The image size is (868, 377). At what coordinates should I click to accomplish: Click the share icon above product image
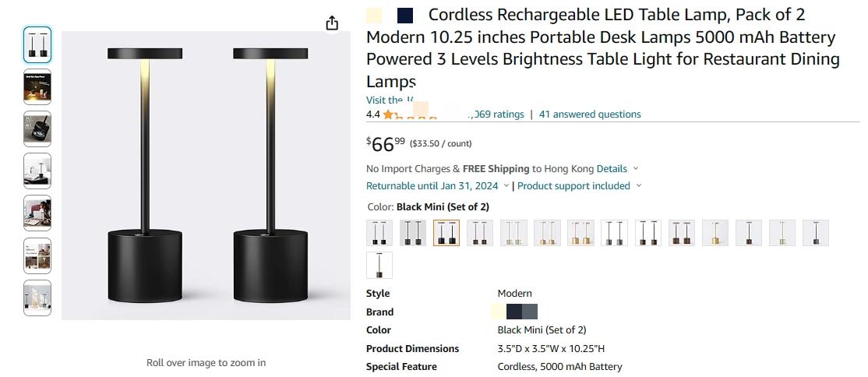tap(332, 23)
